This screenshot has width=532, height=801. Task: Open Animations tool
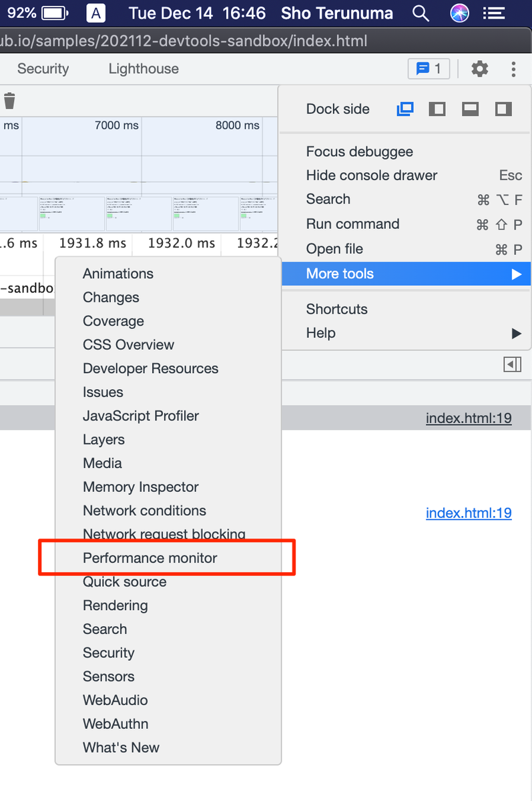(x=168, y=274)
